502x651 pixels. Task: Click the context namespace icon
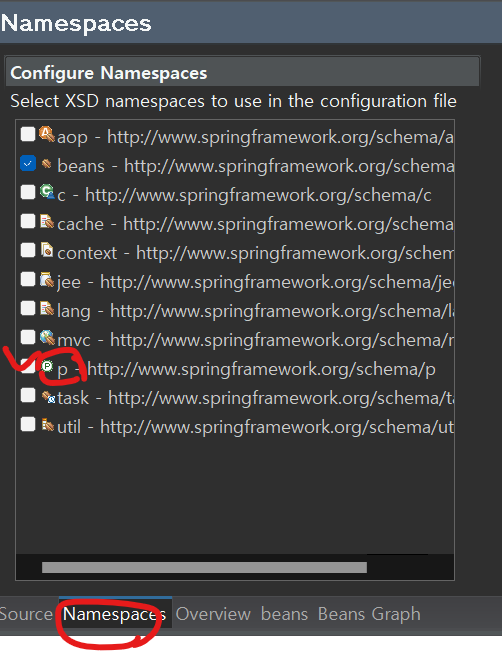[x=47, y=250]
